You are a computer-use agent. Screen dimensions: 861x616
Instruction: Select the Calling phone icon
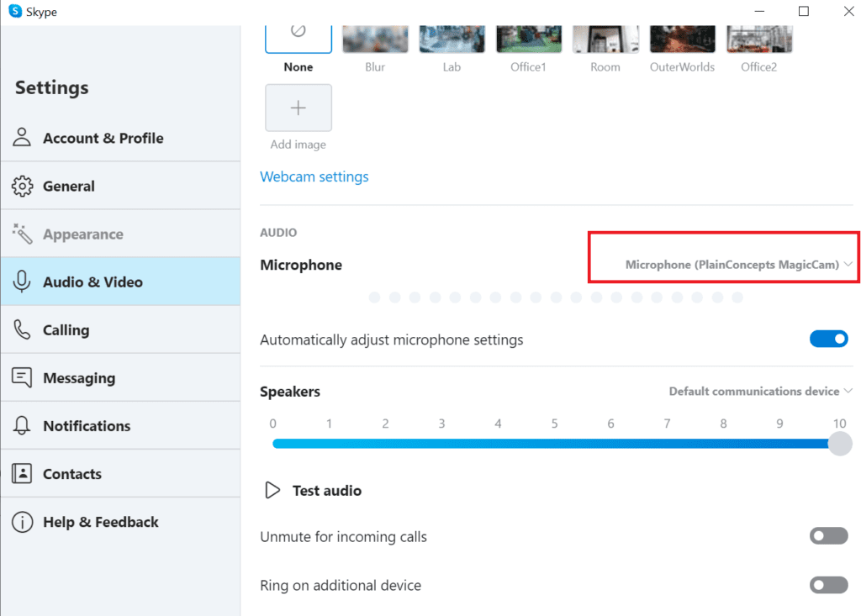[x=23, y=329]
